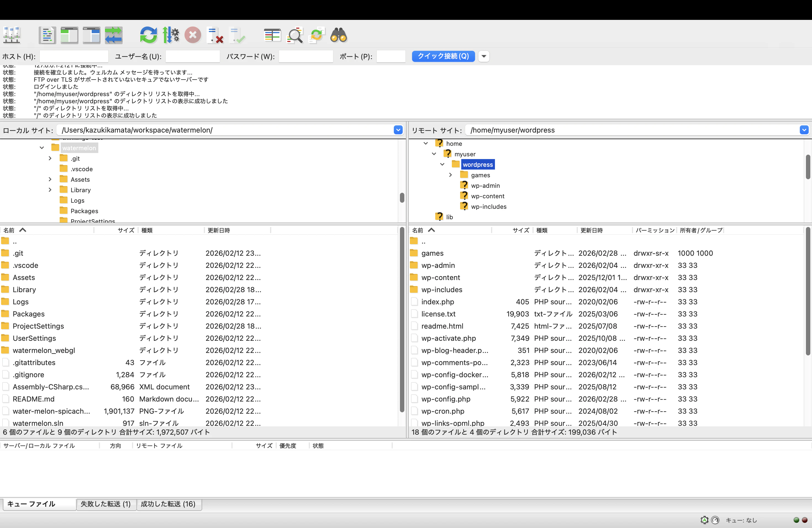Viewport: 812px width, 528px height.
Task: Toggle message log display icon
Action: click(x=47, y=35)
